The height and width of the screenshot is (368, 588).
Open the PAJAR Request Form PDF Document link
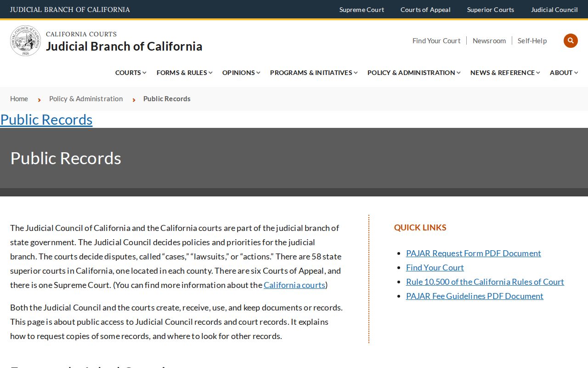click(474, 253)
